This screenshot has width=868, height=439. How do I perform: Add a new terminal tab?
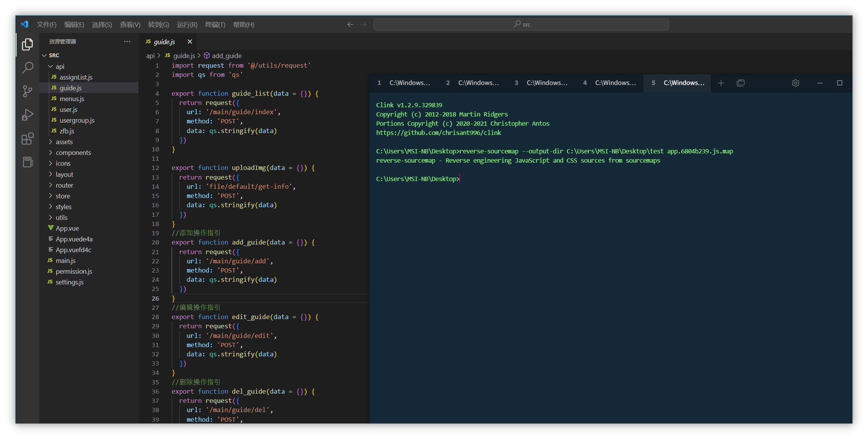pos(721,83)
